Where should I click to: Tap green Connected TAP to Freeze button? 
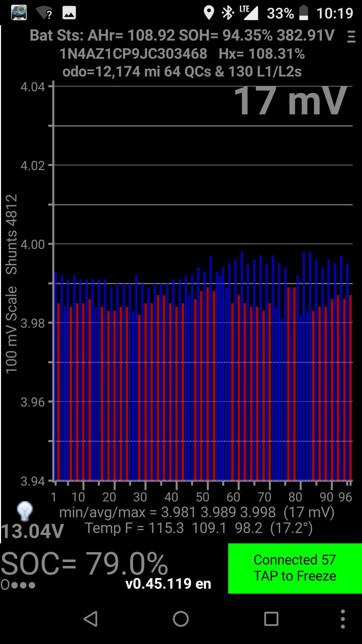point(295,568)
